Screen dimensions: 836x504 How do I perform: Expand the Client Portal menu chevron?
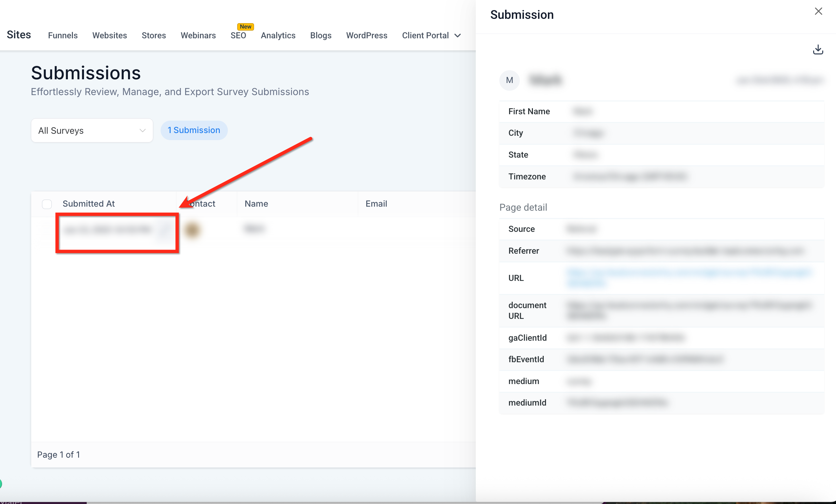coord(457,36)
